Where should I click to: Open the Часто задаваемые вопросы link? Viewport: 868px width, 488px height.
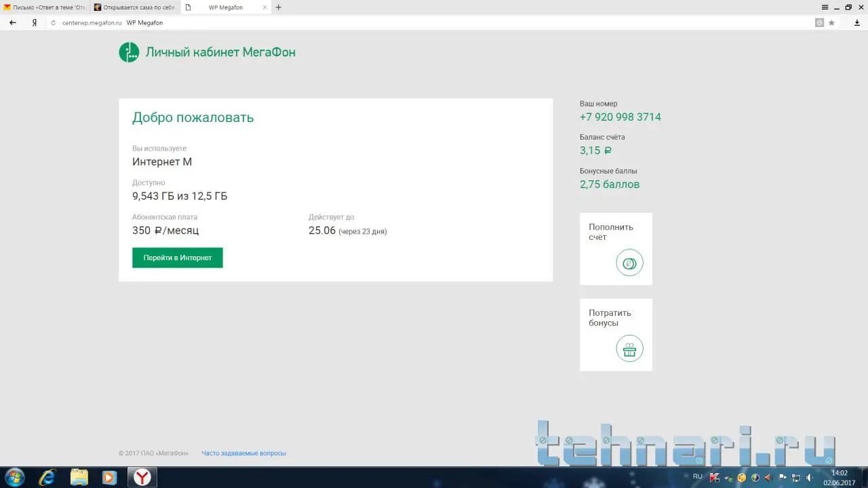pos(243,453)
